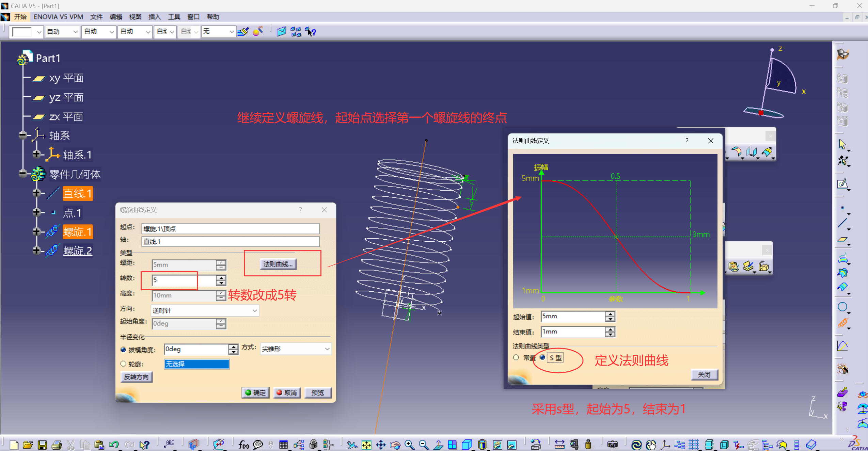Select the Pan view tool
The height and width of the screenshot is (451, 868).
(381, 445)
